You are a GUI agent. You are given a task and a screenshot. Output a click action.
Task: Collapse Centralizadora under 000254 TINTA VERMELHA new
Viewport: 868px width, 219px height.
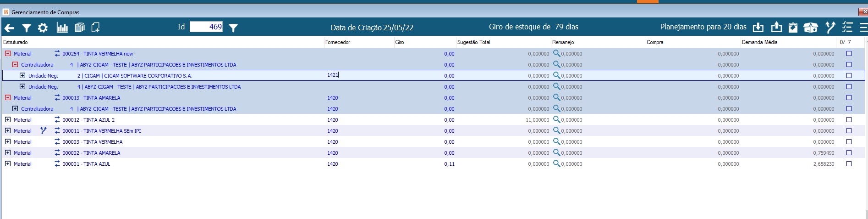click(15, 64)
